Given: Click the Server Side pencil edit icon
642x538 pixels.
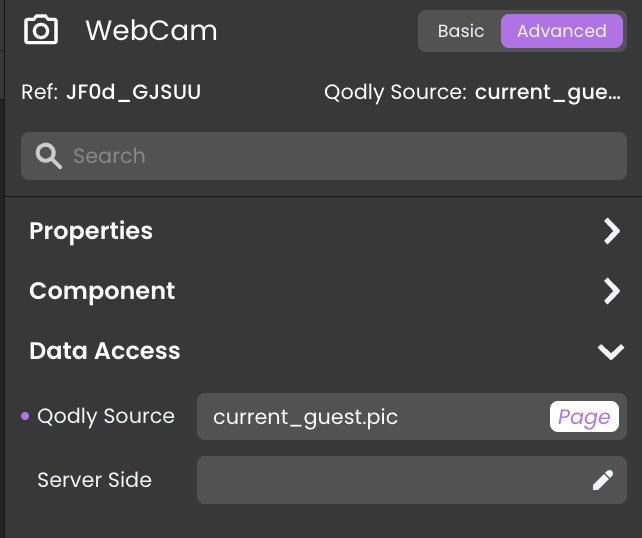Looking at the screenshot, I should click(x=602, y=480).
